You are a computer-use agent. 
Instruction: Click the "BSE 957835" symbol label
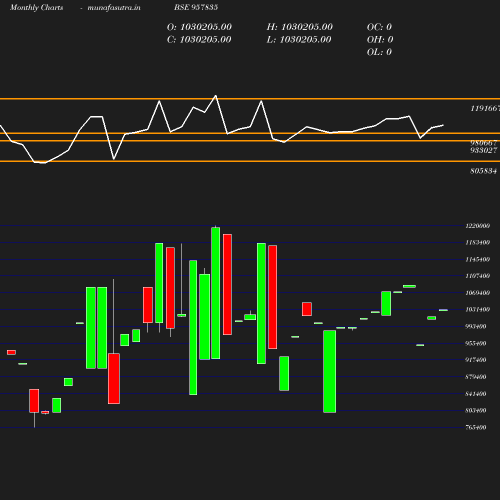pos(196,7)
